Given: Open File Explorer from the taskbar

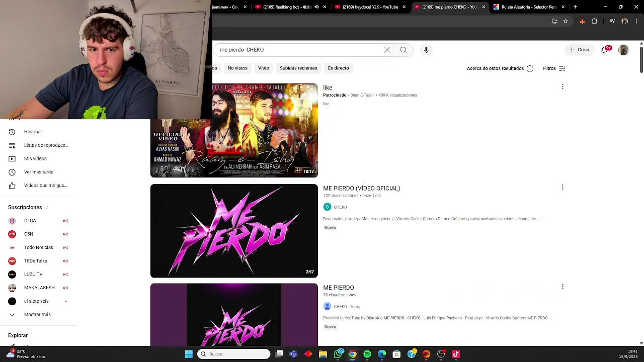Looking at the screenshot, I should point(323,354).
